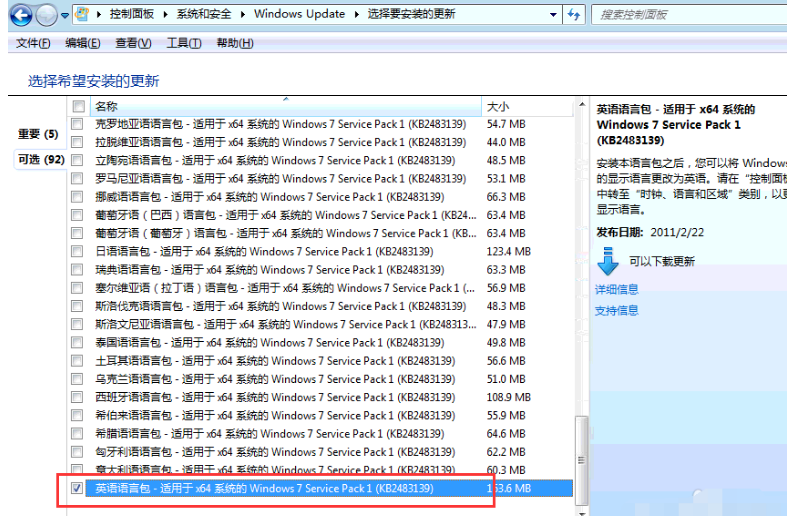Open the 编辑(E) menu
Screen dimensions: 787x516
click(x=82, y=43)
